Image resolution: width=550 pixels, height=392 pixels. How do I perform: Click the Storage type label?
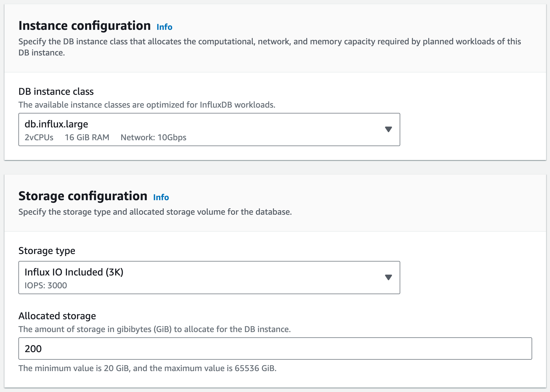click(x=47, y=251)
